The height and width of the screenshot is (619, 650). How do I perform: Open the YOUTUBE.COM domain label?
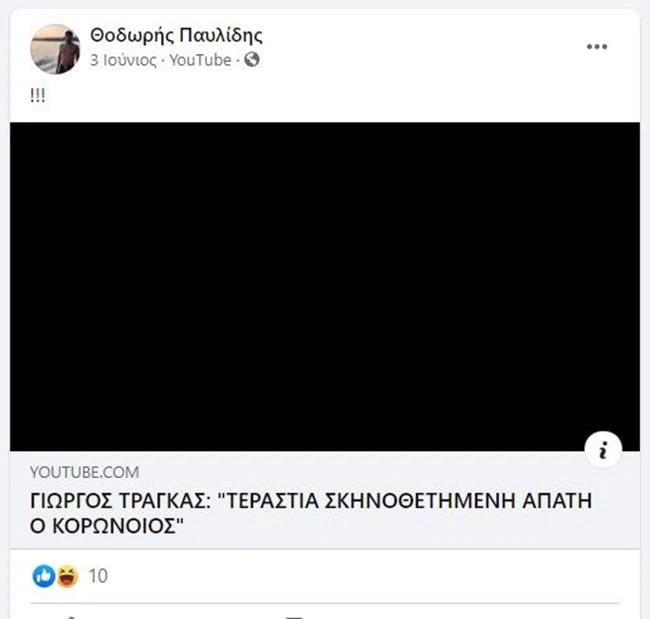pos(85,473)
